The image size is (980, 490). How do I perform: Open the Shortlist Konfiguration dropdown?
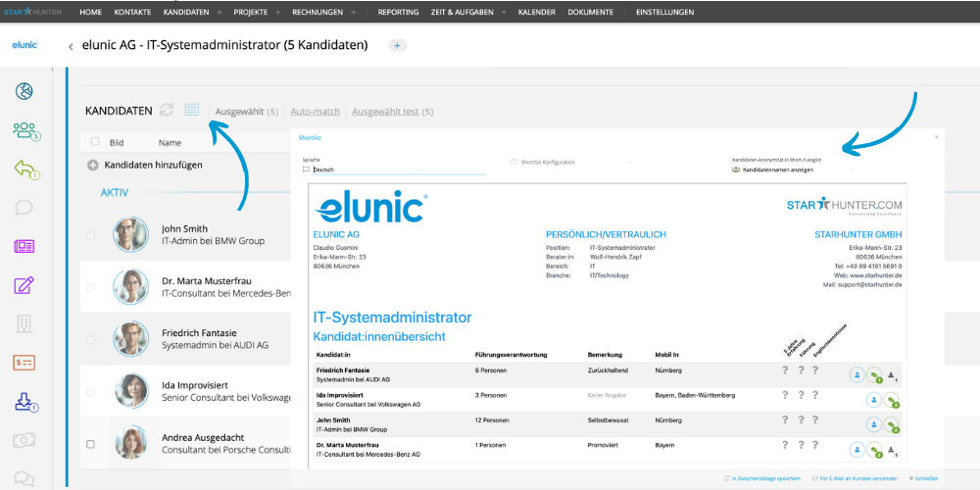point(571,163)
